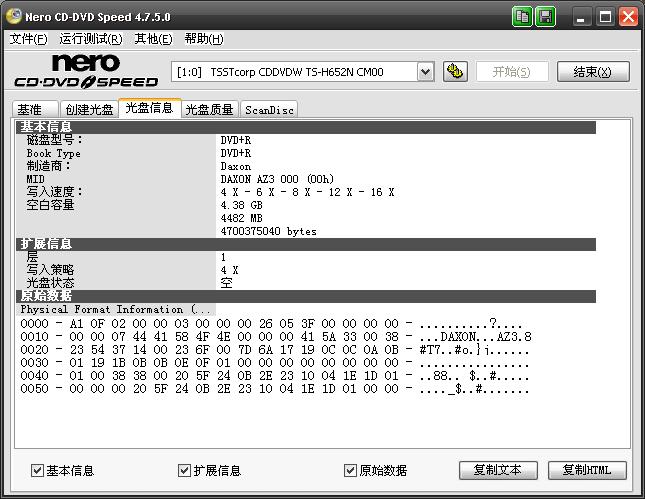Click the 原始数据 section header
This screenshot has width=645, height=499.
306,296
